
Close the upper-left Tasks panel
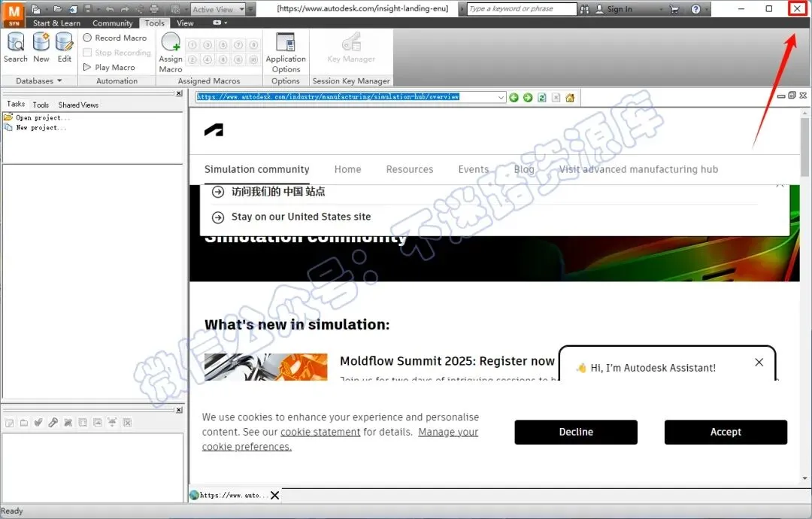[x=179, y=93]
